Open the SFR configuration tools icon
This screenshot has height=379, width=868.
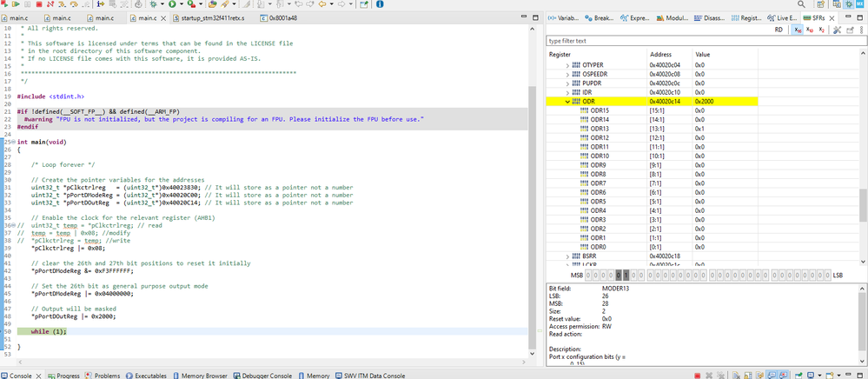tap(837, 30)
